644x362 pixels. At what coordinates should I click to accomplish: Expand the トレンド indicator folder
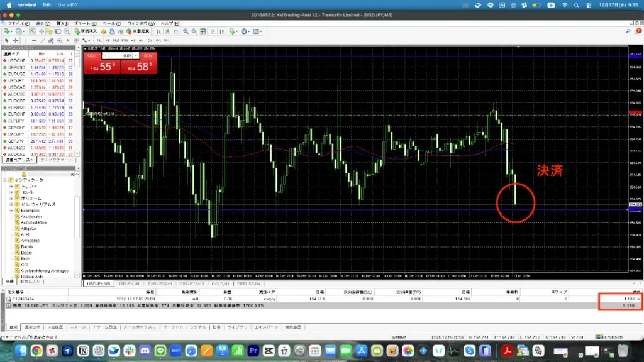coord(11,187)
